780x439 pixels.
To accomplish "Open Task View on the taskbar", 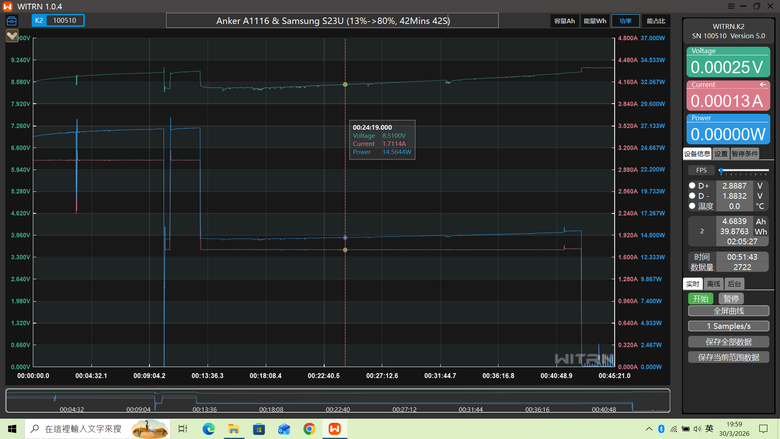I will click(x=183, y=429).
